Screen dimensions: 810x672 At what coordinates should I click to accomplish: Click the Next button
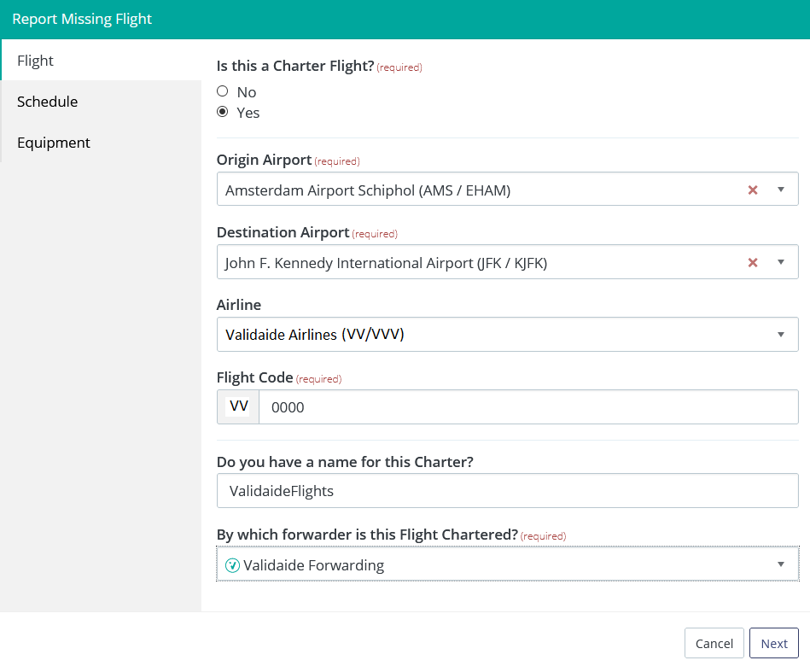click(x=773, y=643)
